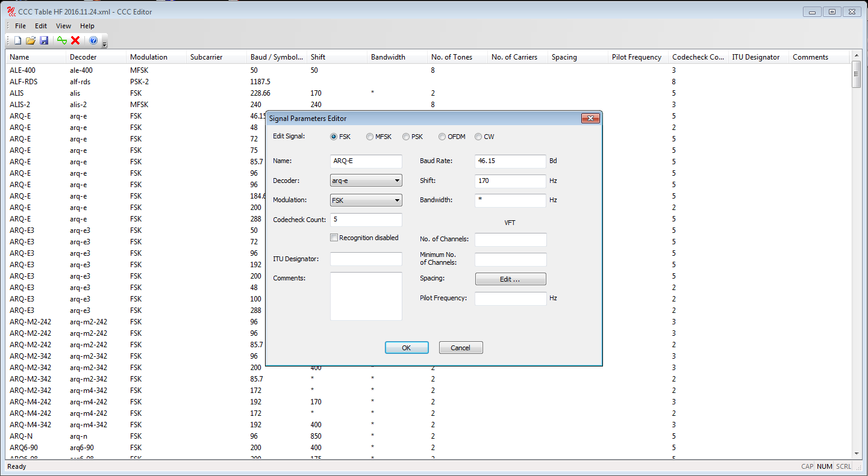Screen dimensions: 868x476
Task: Click the 1187.5 baud value cell
Action: coord(260,82)
